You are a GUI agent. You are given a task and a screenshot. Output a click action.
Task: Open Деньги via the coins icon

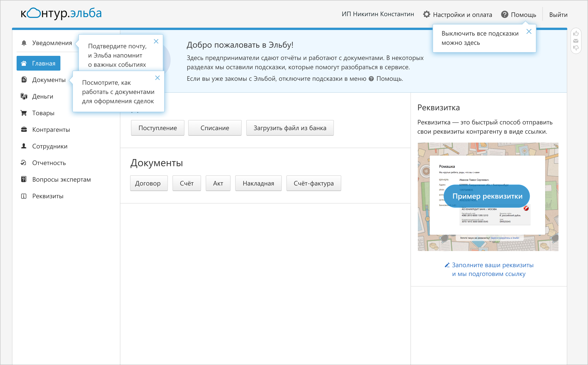click(24, 96)
